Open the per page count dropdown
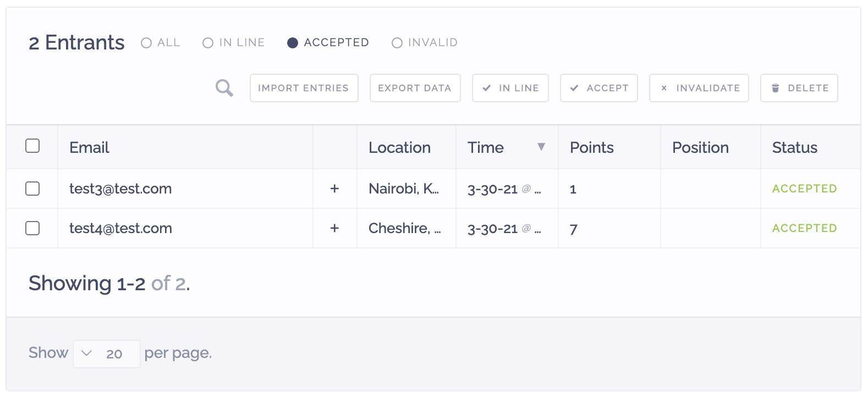The image size is (868, 398). pyautogui.click(x=106, y=353)
